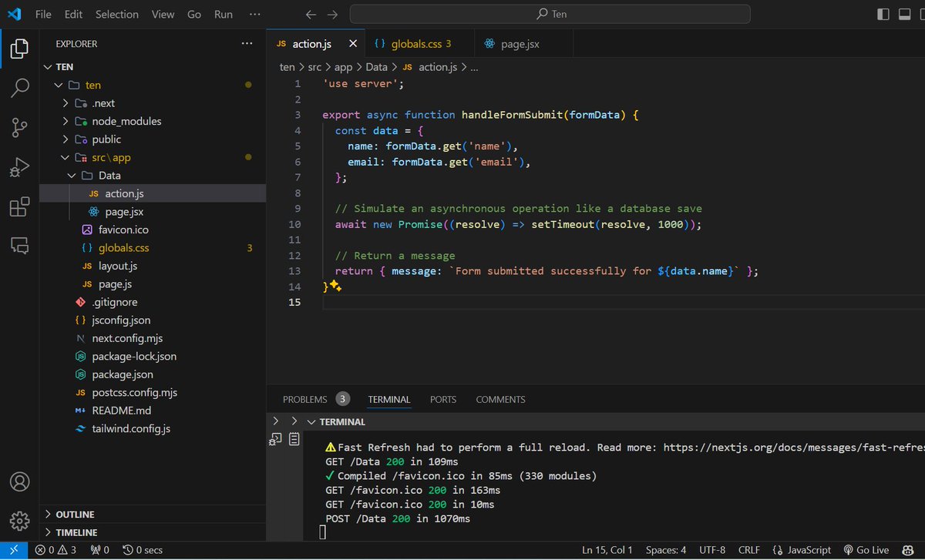925x560 pixels.
Task: Open Source Control view in activity bar
Action: click(19, 128)
